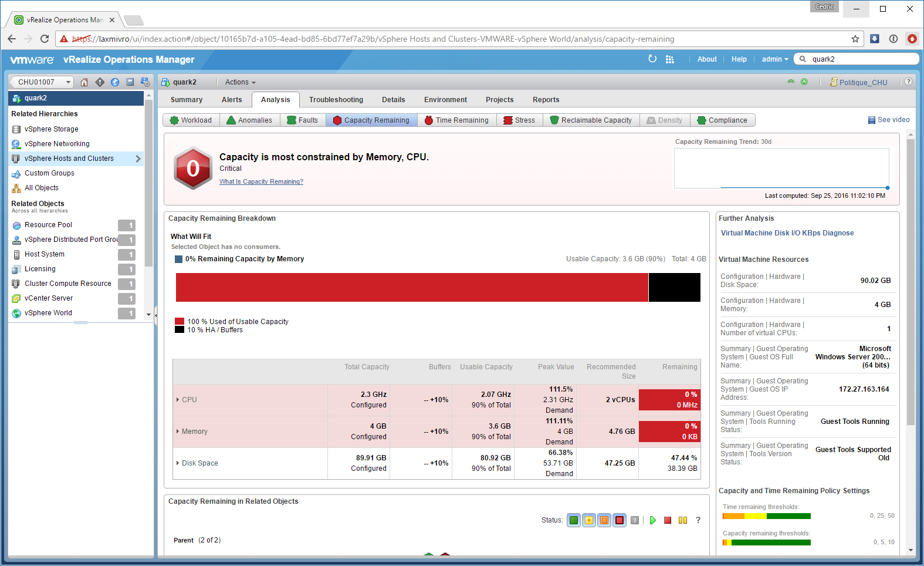Viewport: 924px width, 566px height.
Task: Toggle the red status filter button
Action: tap(620, 520)
